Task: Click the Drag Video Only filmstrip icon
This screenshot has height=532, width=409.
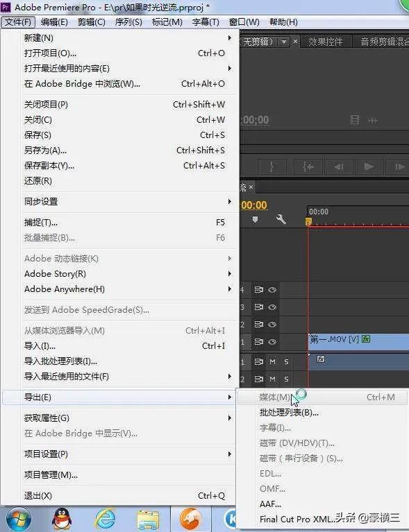Action: coord(355,120)
